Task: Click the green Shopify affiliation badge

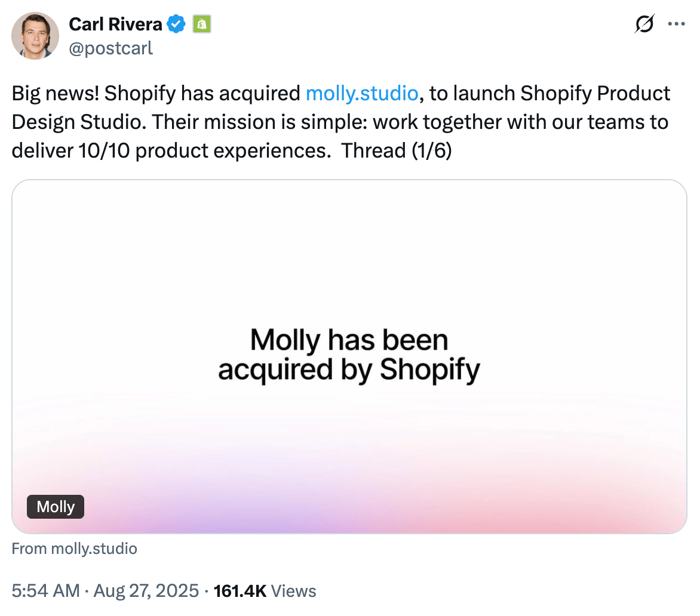Action: (201, 24)
